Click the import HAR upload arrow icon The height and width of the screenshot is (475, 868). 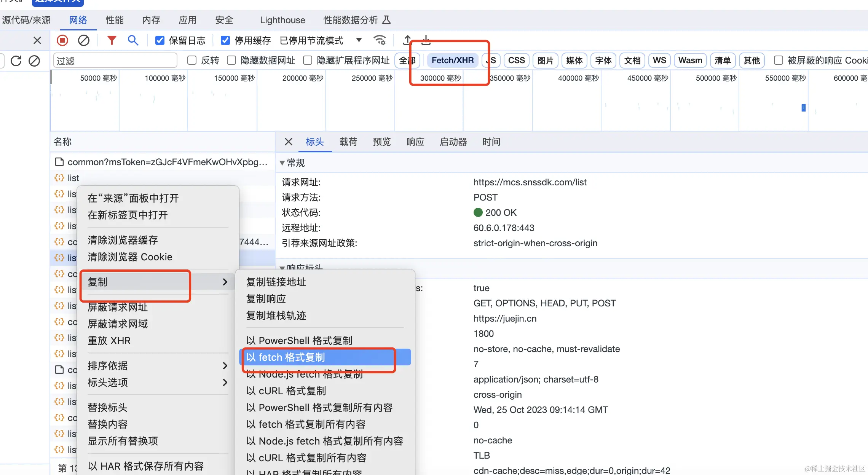coord(407,40)
